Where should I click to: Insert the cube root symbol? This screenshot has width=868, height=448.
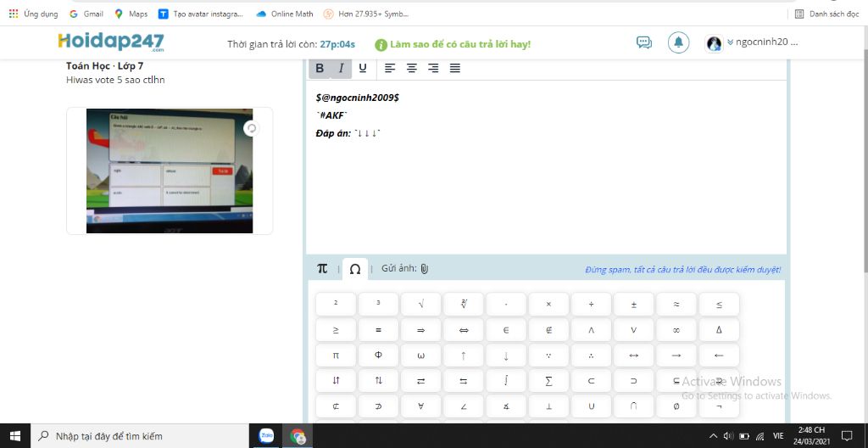(464, 305)
